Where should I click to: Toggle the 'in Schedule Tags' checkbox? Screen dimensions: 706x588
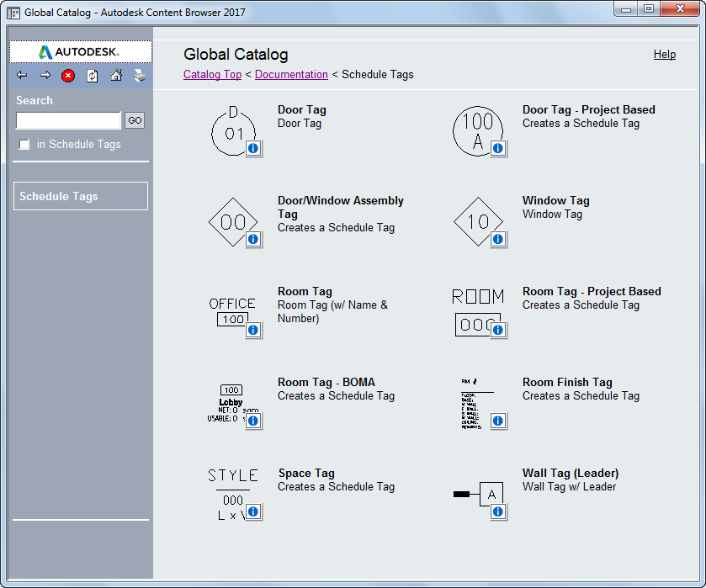coord(24,145)
